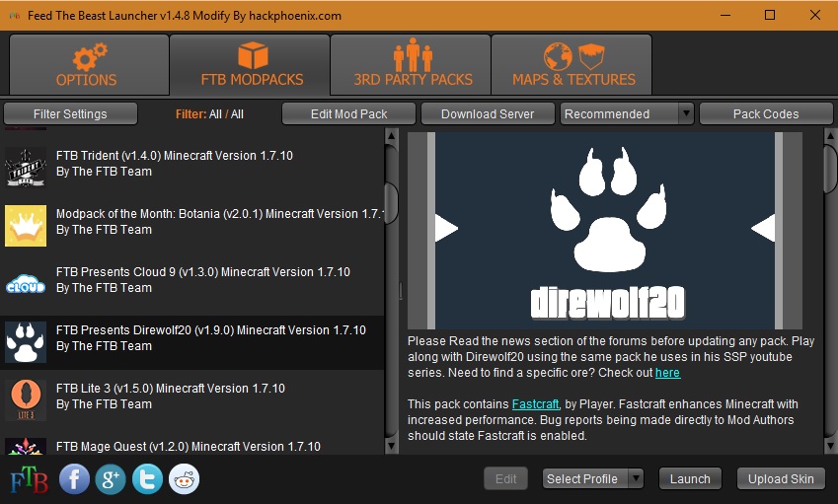Launch the selected modpack
This screenshot has height=504, width=838.
point(690,479)
